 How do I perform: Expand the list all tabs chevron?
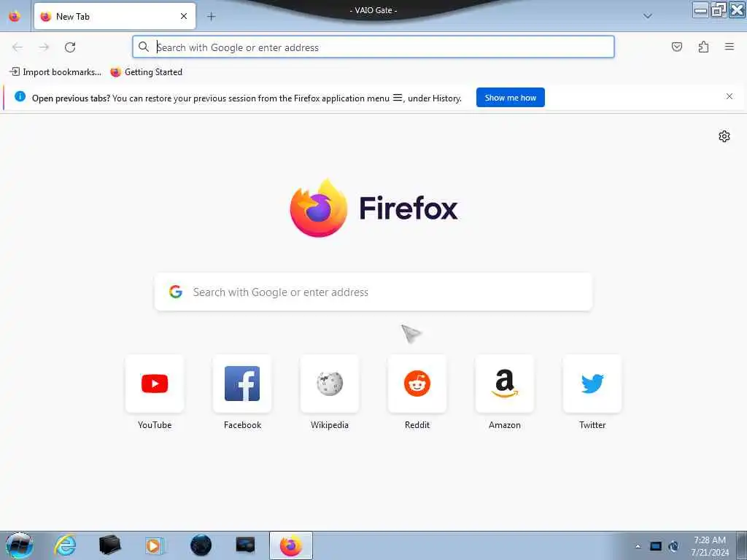(x=648, y=16)
